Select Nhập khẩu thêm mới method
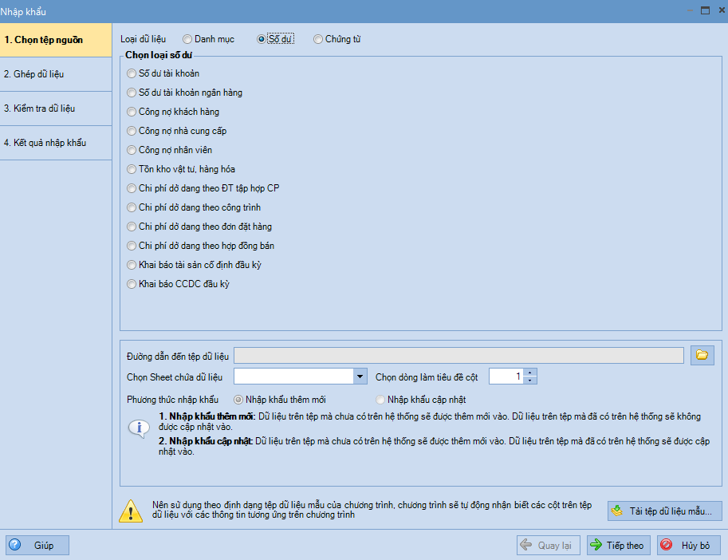728x560 pixels. point(280,400)
